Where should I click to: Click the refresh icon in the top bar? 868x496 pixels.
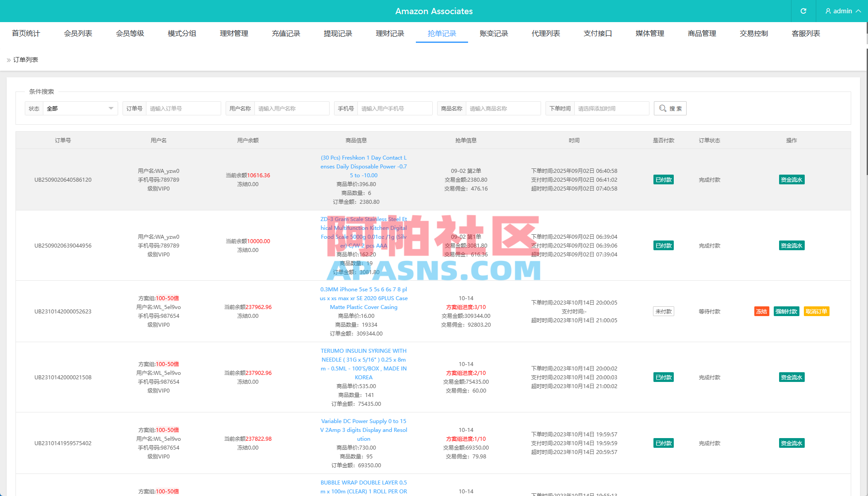pos(803,11)
